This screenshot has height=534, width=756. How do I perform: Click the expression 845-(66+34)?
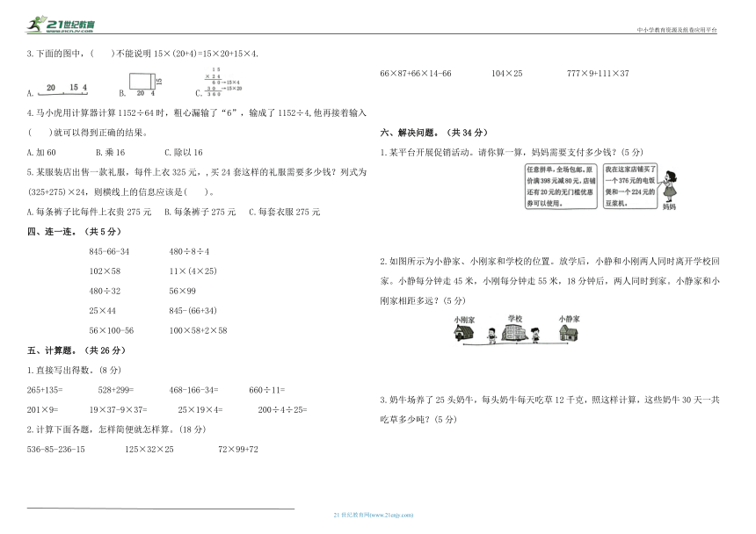pyautogui.click(x=193, y=311)
